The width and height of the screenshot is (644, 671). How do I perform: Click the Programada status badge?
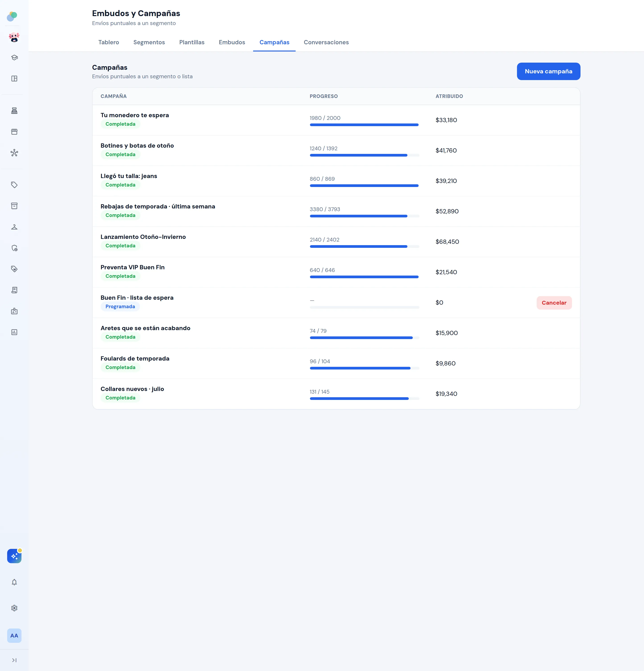(120, 307)
